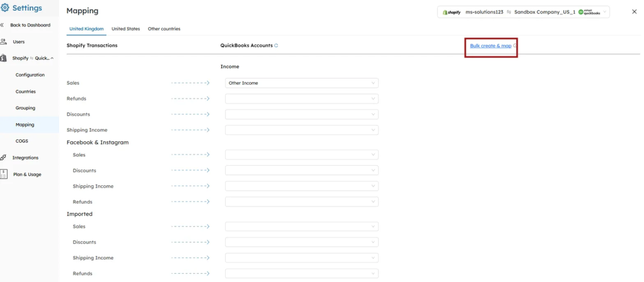Screen dimensions: 644x282
Task: Collapse the Shopify QuickBooks sidebar section
Action: (x=52, y=58)
